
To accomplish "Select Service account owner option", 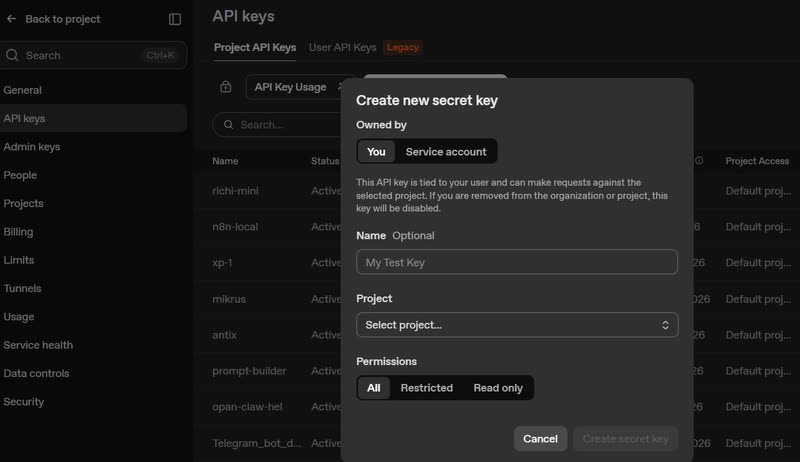I will click(x=446, y=151).
